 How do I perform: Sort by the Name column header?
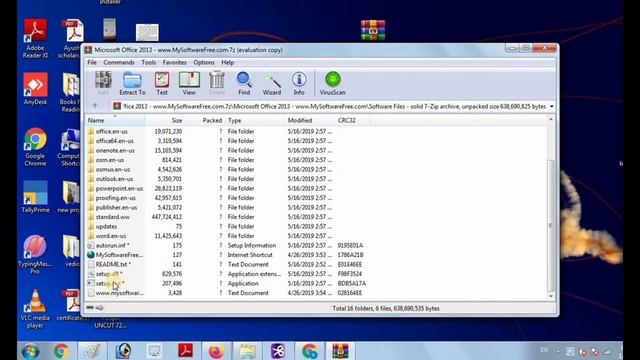(116, 120)
